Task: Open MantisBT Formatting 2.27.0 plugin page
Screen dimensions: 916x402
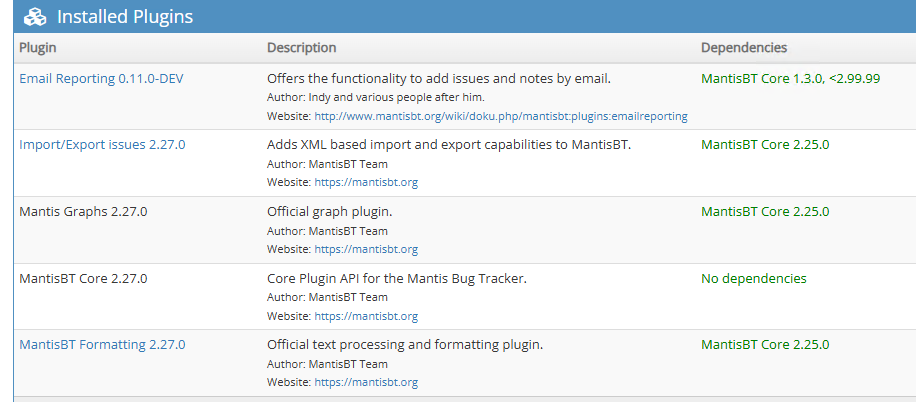Action: tap(102, 344)
